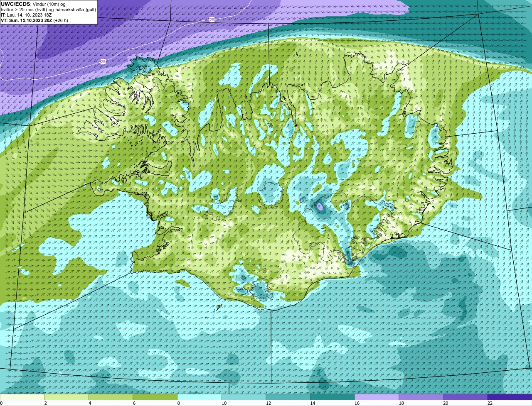
Task: Click the medium teal 12–14 m/s legend swatch
Action: point(288,397)
